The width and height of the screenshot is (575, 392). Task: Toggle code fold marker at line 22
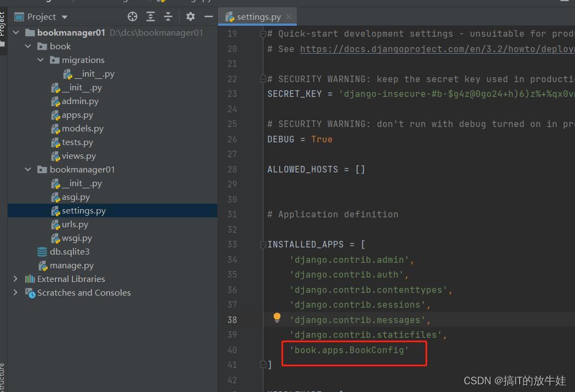pos(263,78)
